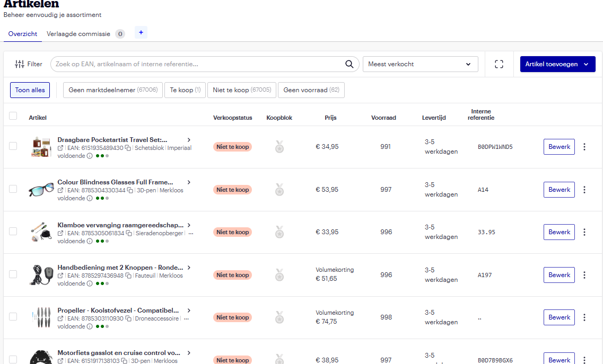Click Niet te koop badge for Klamboe
Viewport: 603px width, 364px height.
(x=232, y=232)
